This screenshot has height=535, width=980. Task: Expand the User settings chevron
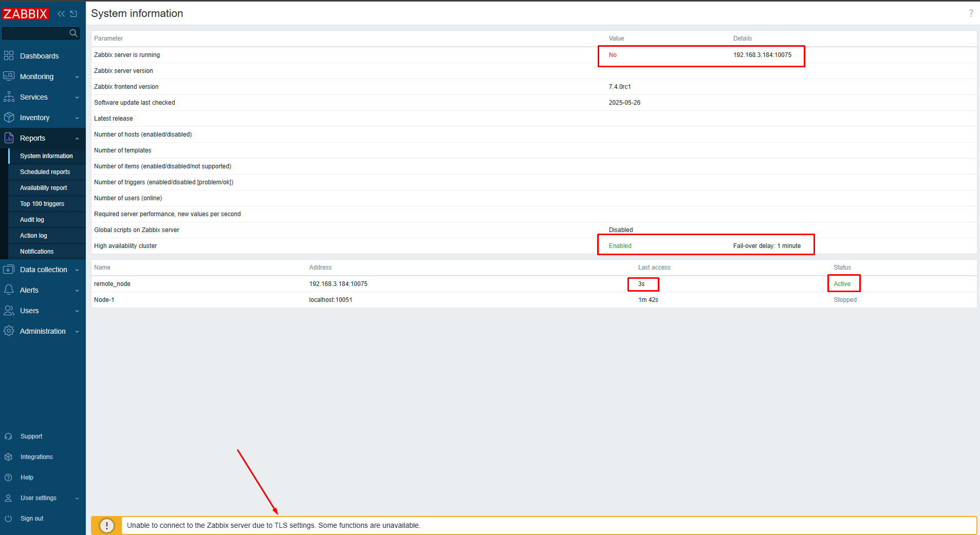tap(77, 499)
